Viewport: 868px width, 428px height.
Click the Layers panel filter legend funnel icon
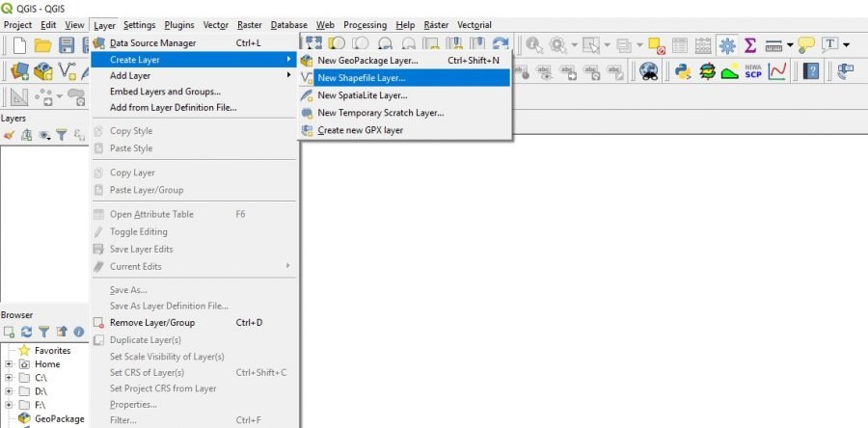coord(62,134)
